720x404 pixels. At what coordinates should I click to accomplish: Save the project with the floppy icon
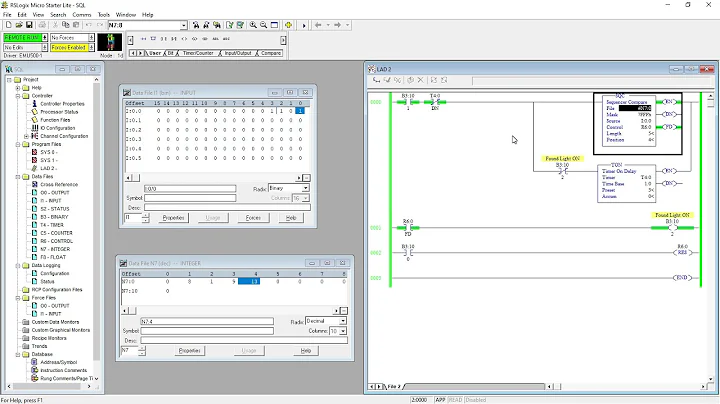click(x=29, y=25)
